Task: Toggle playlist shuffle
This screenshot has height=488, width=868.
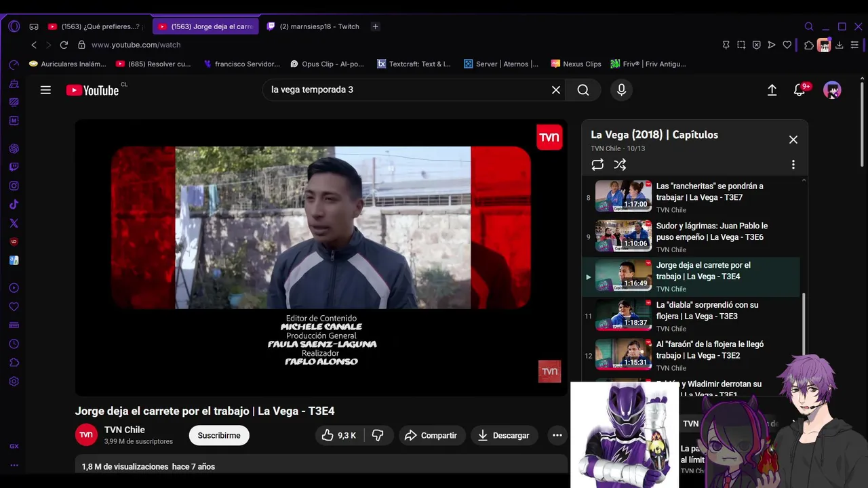Action: 620,165
